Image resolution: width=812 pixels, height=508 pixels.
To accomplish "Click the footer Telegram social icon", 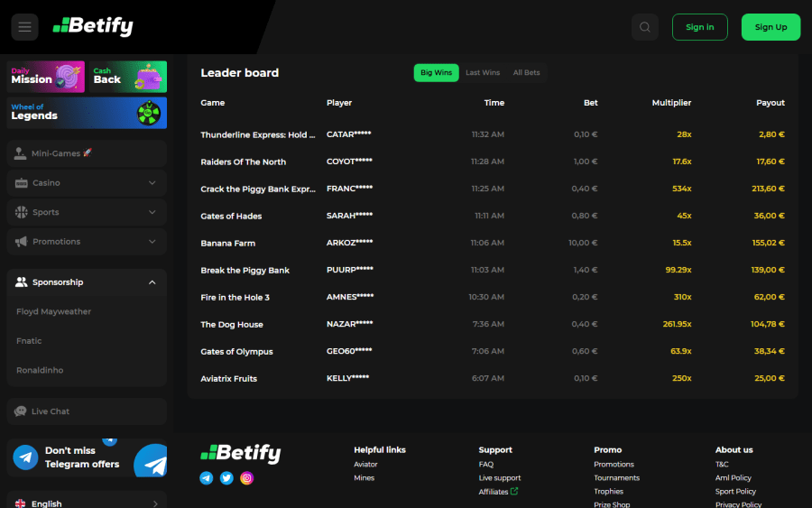I will [x=207, y=478].
